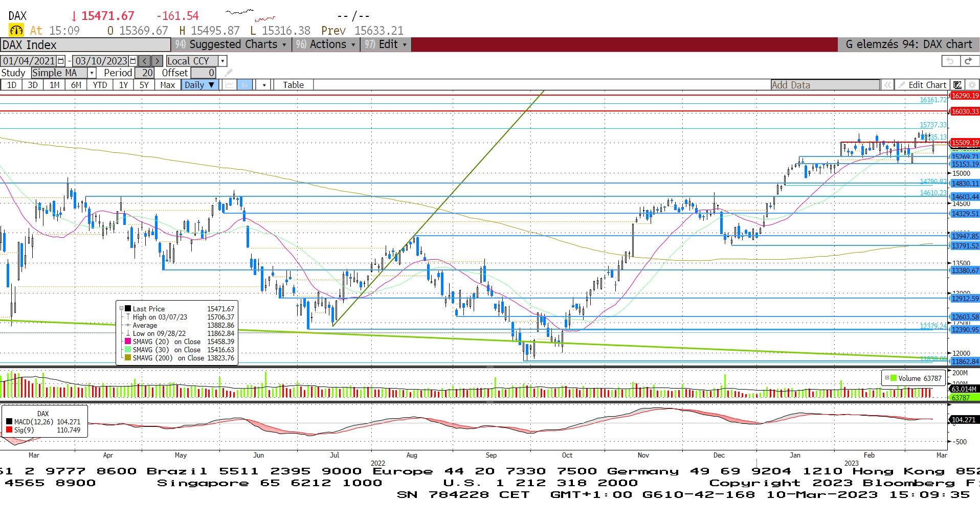980x523 pixels.
Task: Click the 11862.84 low level label
Action: (x=965, y=361)
